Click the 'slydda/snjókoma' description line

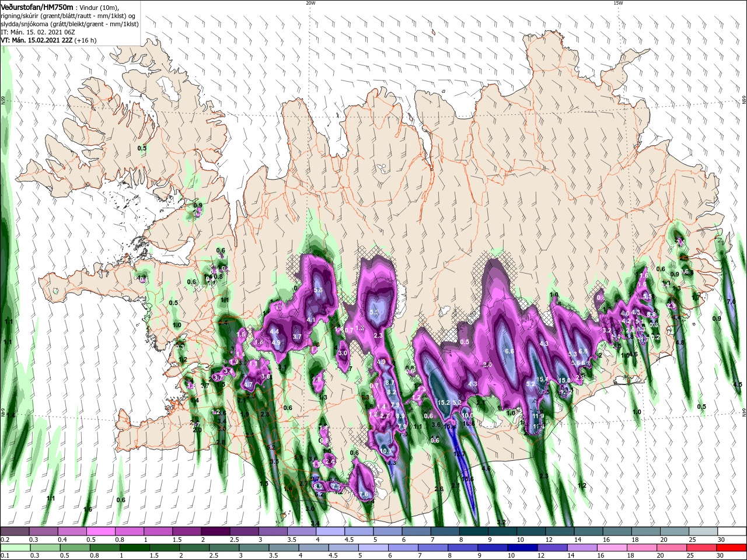point(69,24)
